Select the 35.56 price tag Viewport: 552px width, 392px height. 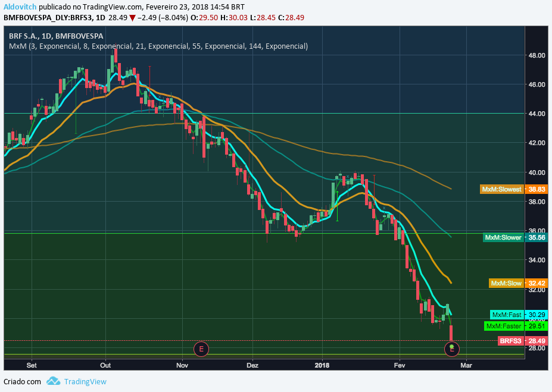536,238
